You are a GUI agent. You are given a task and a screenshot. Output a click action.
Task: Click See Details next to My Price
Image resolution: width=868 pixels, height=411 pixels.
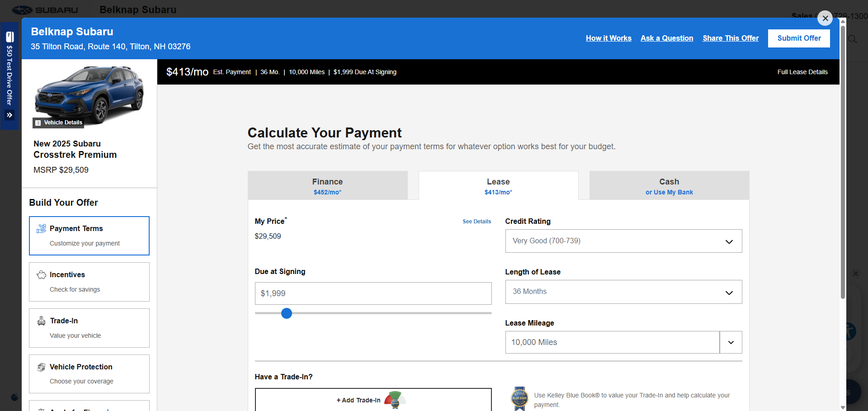(476, 222)
